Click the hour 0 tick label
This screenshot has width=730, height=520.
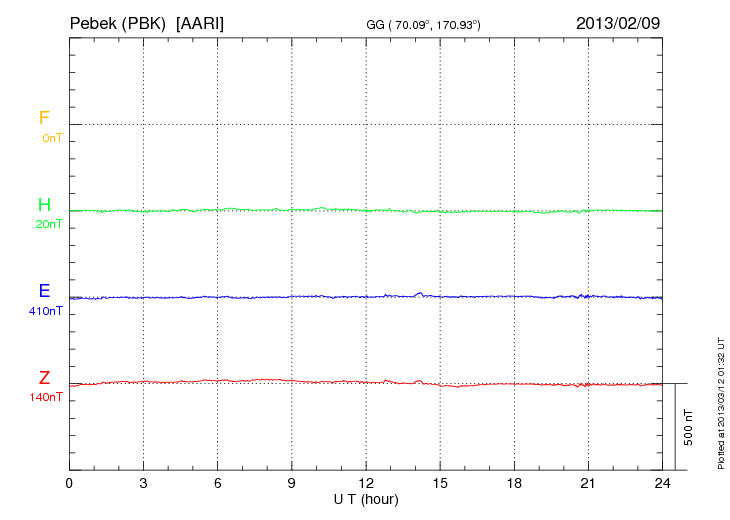(x=69, y=484)
